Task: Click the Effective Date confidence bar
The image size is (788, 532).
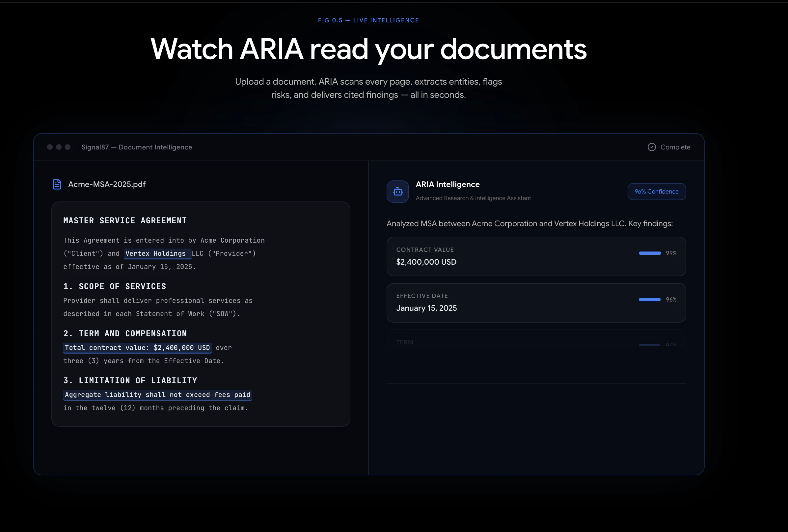Action: click(x=649, y=299)
